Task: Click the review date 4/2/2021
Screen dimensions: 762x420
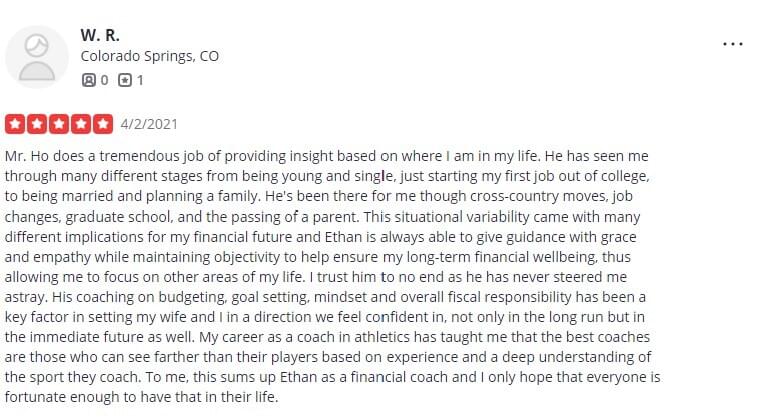Action: click(149, 124)
